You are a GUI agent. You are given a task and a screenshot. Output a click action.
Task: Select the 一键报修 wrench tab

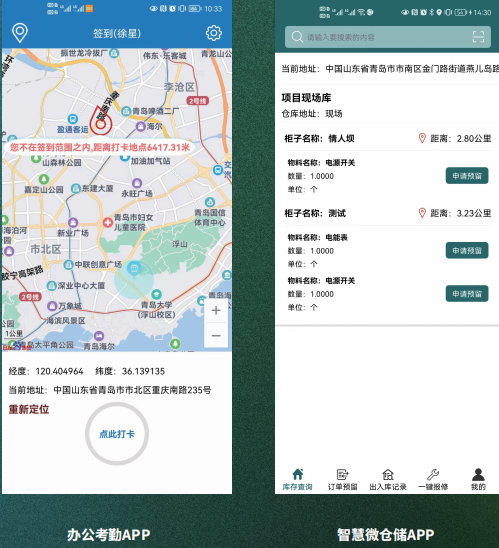pyautogui.click(x=433, y=480)
